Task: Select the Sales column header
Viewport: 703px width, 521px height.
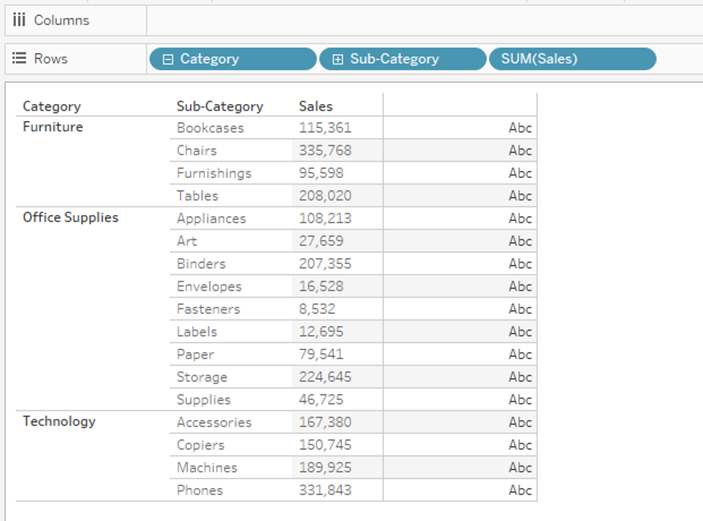Action: [316, 106]
